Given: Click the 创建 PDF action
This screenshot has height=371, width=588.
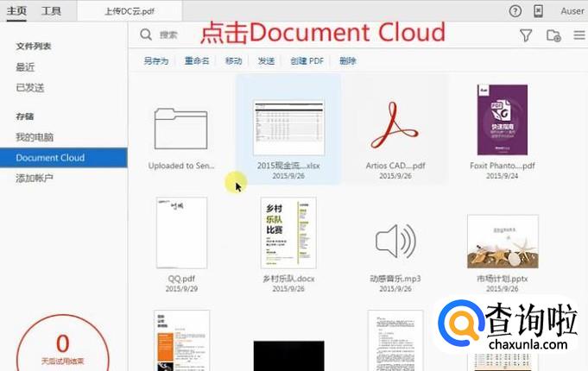Looking at the screenshot, I should [x=307, y=60].
